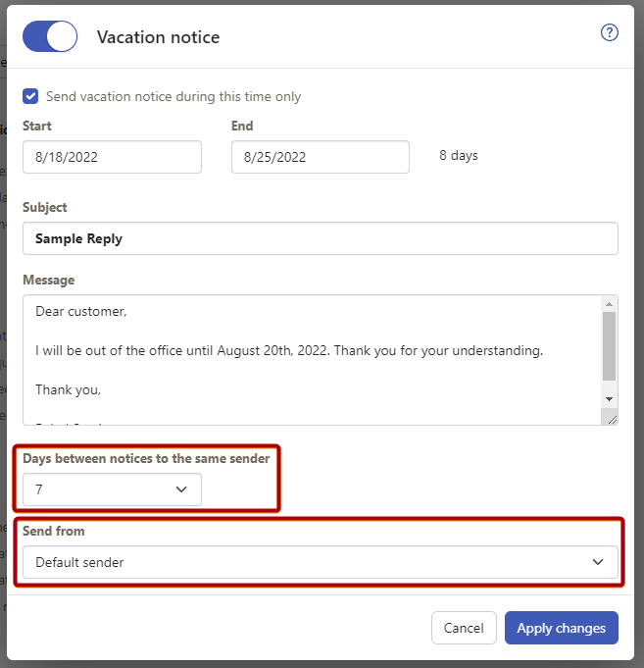Click the Start date field
The width and height of the screenshot is (644, 668).
[x=112, y=157]
